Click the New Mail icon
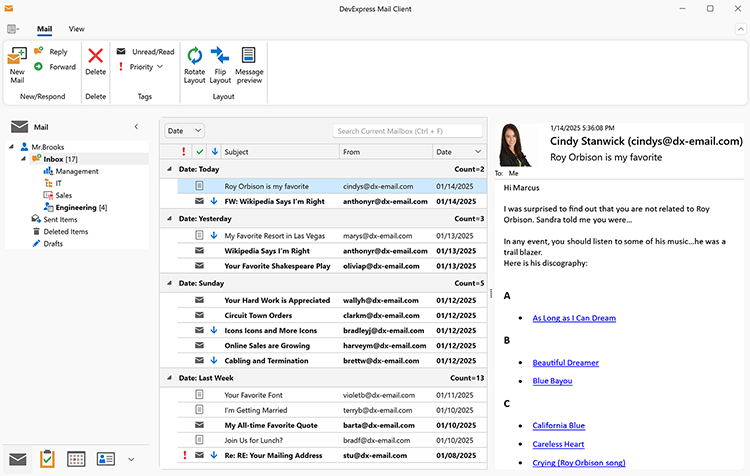The width and height of the screenshot is (750, 476). [x=17, y=58]
